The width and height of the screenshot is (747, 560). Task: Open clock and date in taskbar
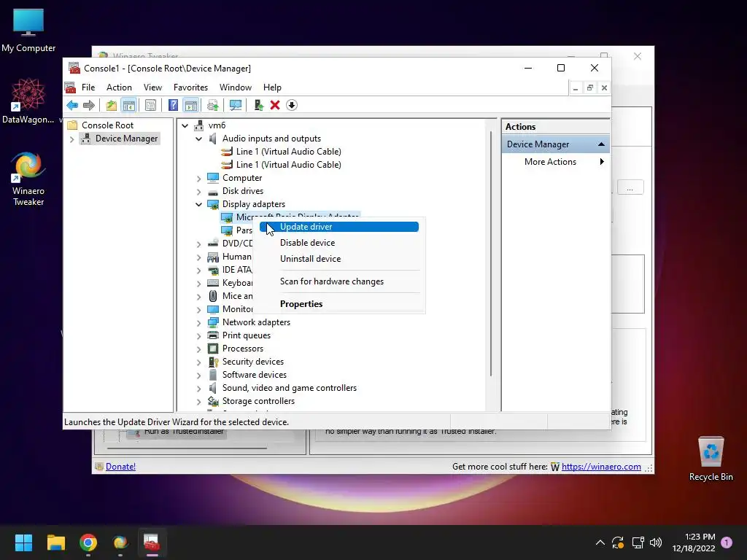(694, 542)
